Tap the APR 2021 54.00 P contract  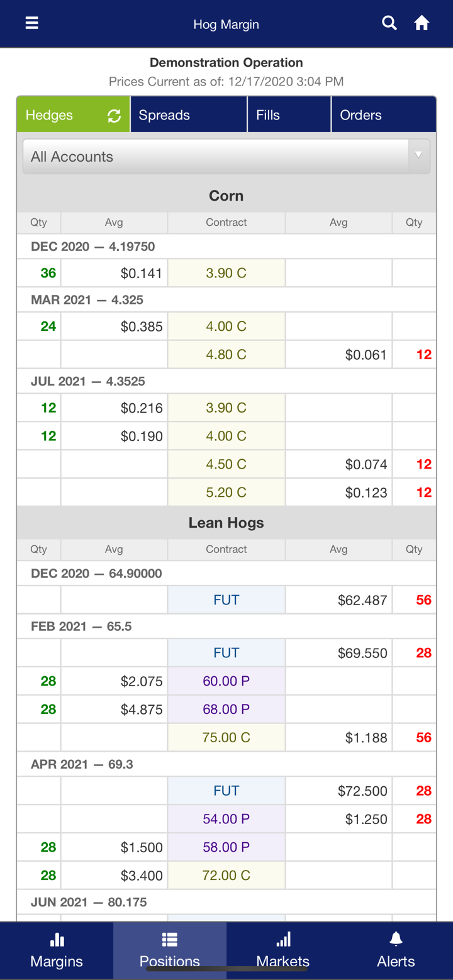[226, 819]
